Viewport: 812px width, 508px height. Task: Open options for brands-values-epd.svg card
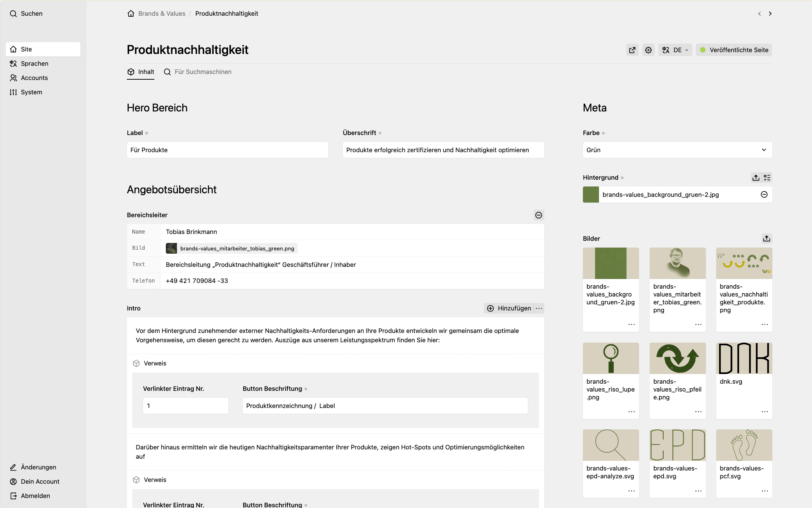coord(698,491)
